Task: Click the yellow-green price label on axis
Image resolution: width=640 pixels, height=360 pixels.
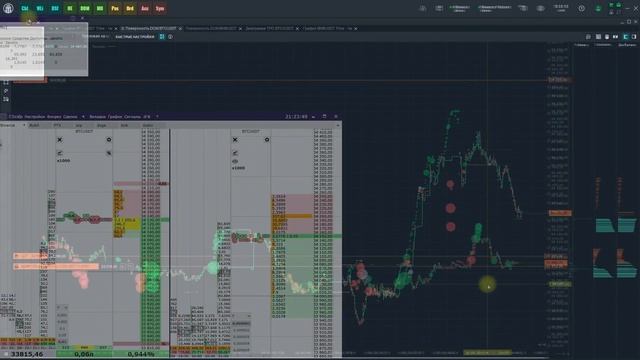Action: tap(560, 284)
